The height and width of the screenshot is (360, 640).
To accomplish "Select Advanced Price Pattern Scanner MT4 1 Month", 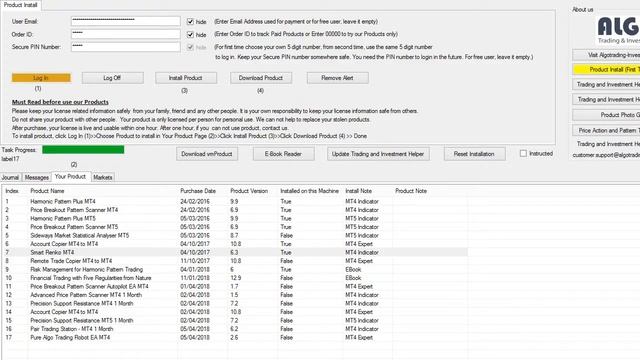I will (236, 295).
